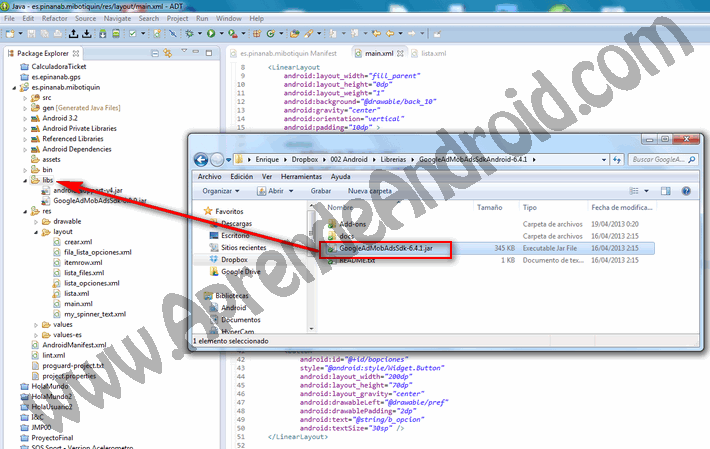Expand the drawable folder

point(36,222)
